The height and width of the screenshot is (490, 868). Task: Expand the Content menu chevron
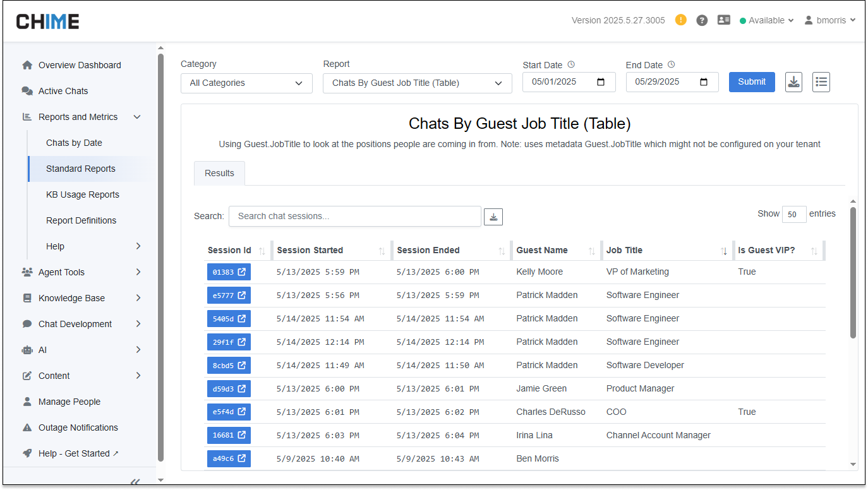coord(138,376)
